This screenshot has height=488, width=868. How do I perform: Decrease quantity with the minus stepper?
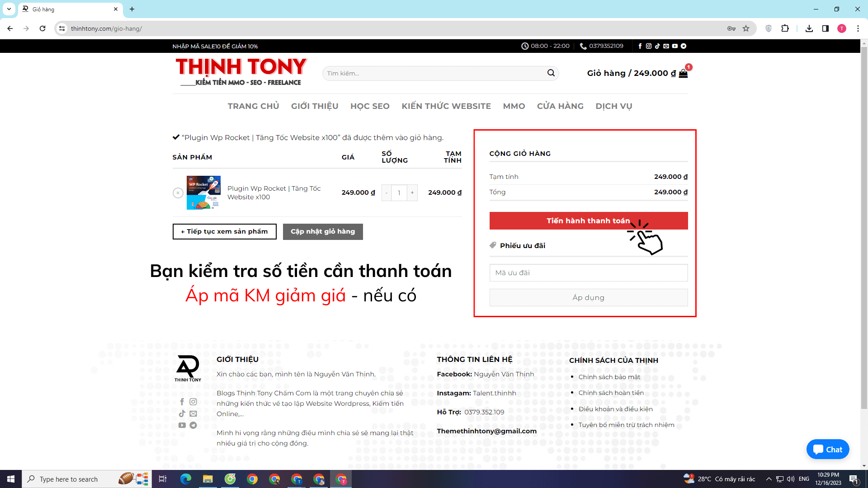(x=387, y=192)
